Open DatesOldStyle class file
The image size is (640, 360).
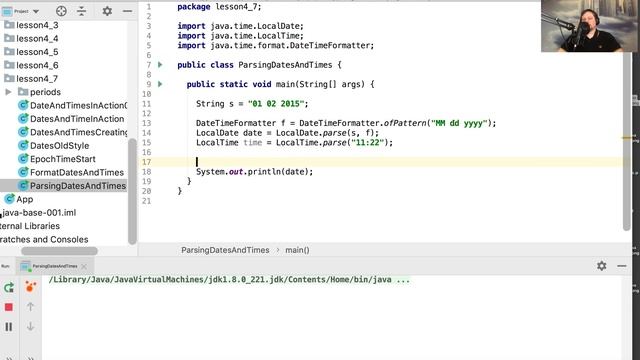tap(60, 146)
